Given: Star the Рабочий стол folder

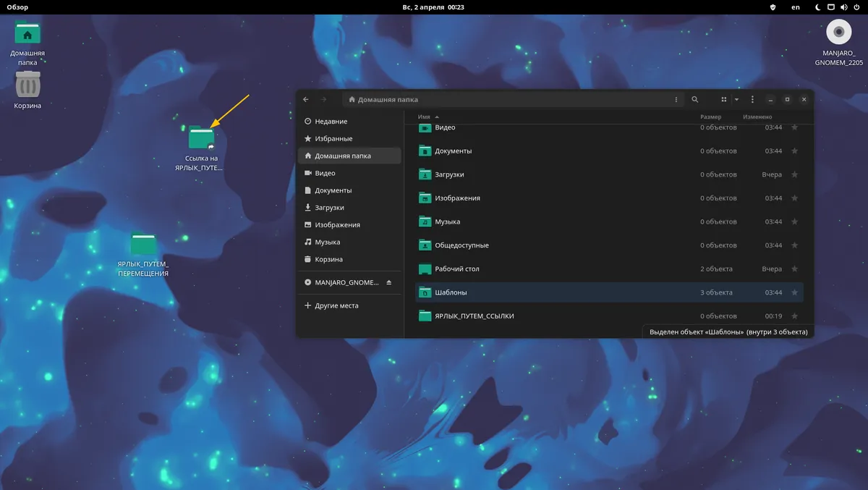Looking at the screenshot, I should 794,269.
